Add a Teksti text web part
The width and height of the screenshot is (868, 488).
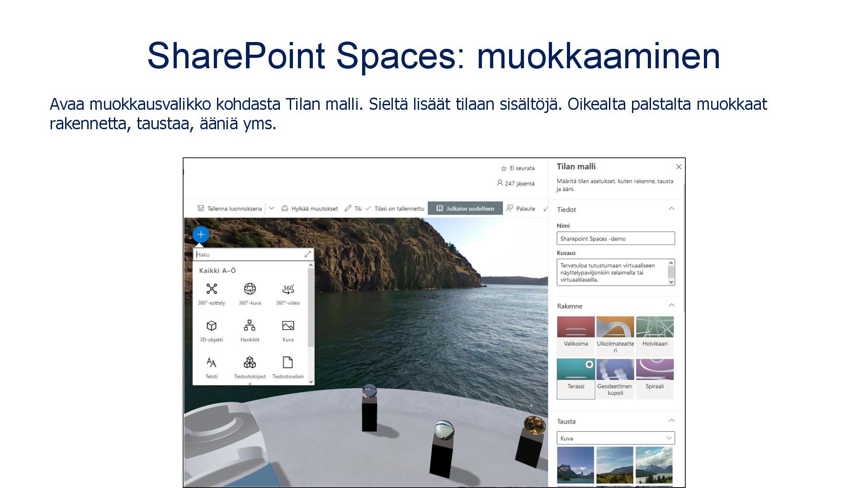[212, 367]
